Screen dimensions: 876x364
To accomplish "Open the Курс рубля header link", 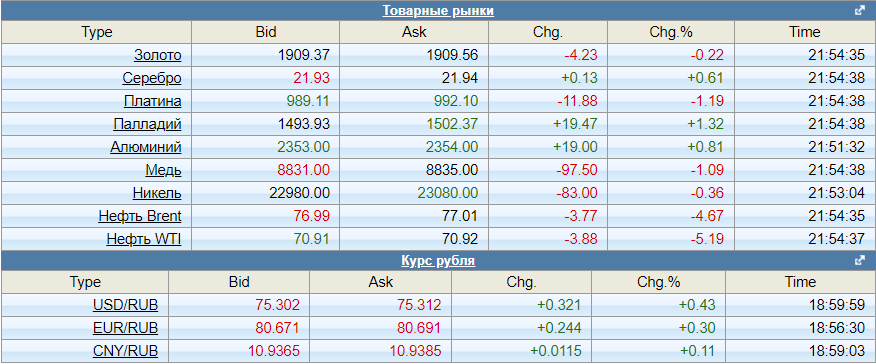I will click(x=438, y=261).
